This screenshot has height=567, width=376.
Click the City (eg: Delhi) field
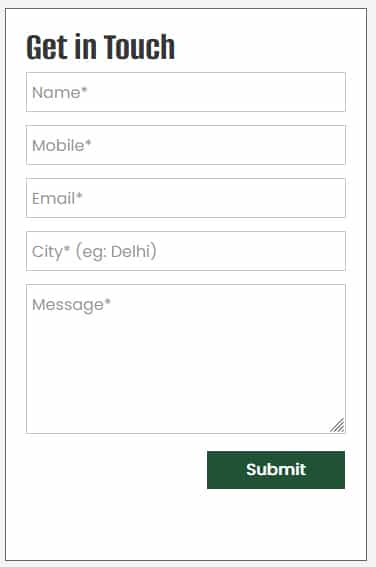[186, 251]
